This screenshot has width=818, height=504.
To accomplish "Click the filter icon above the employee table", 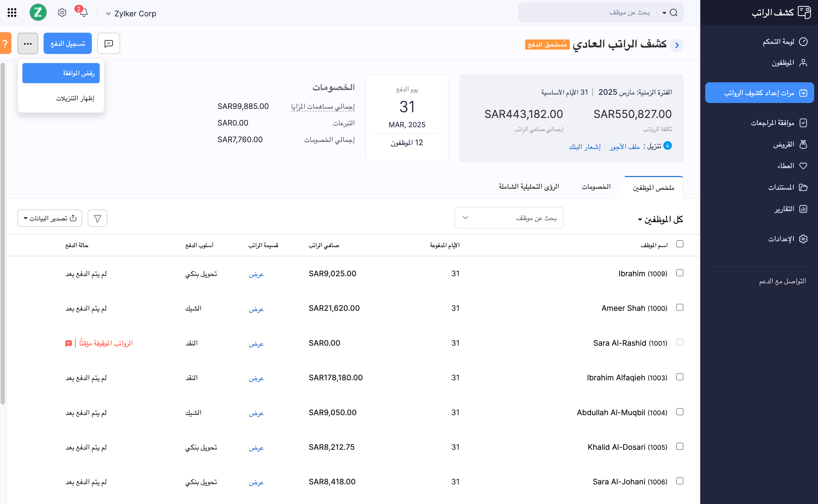I will pyautogui.click(x=97, y=218).
